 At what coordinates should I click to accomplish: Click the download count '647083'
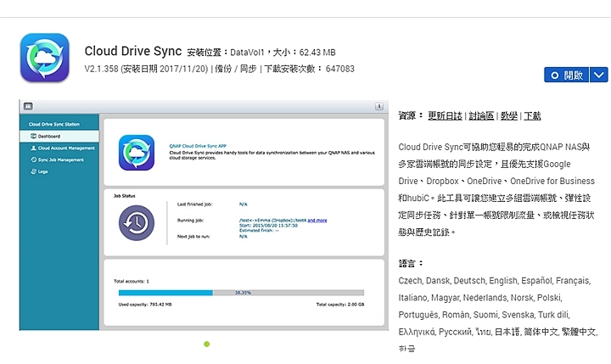coord(339,69)
